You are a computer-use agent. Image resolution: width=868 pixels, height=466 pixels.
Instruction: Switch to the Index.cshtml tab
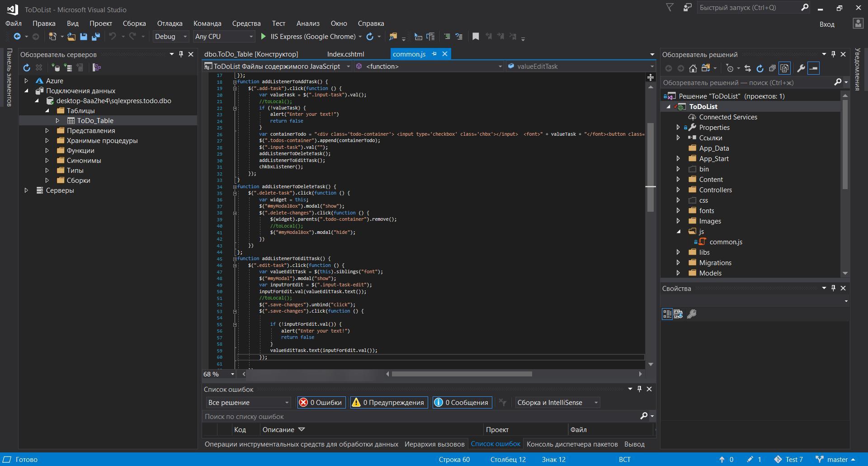tap(345, 54)
